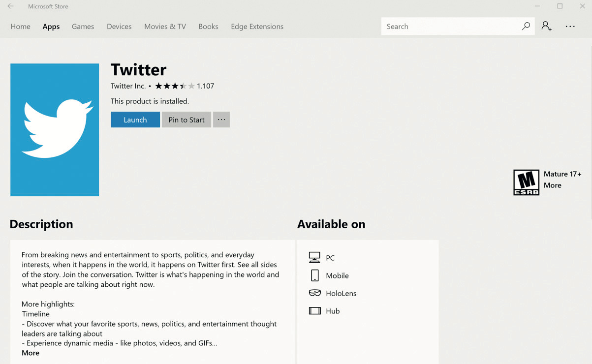The image size is (592, 364).
Task: Open the account sign-in icon
Action: 546,27
